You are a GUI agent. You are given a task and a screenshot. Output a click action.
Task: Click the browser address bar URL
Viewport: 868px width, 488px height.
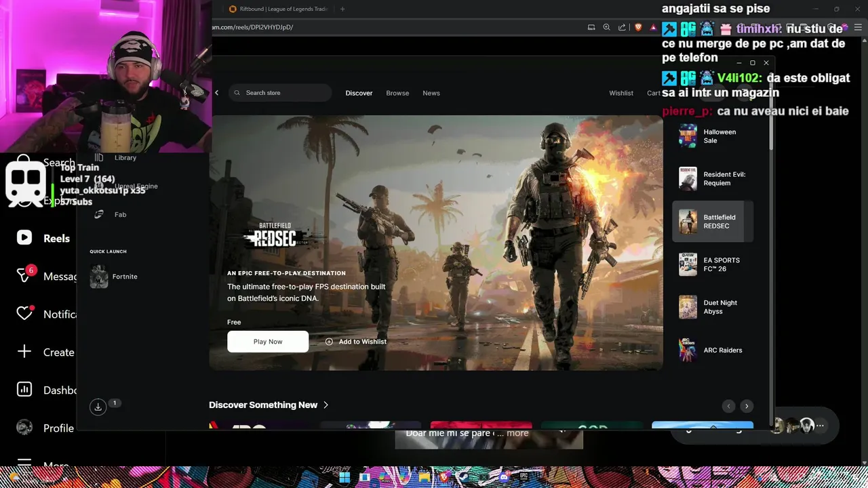tap(252, 27)
